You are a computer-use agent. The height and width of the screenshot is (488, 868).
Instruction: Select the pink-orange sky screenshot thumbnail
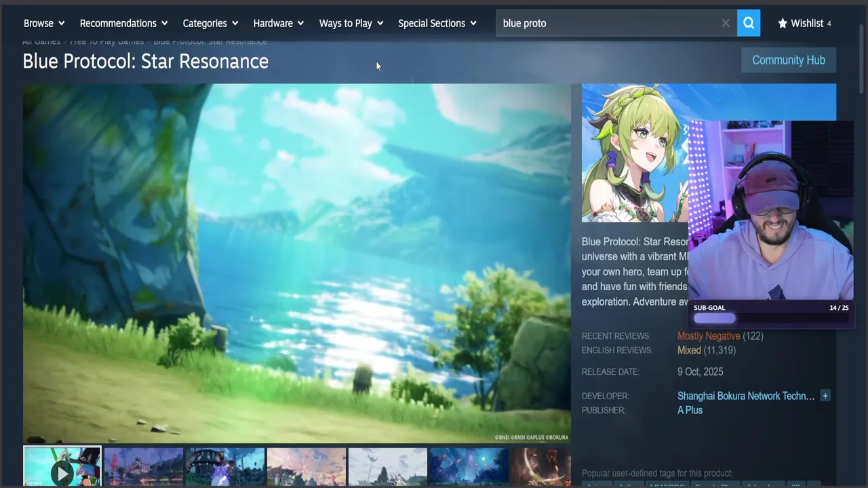point(307,466)
